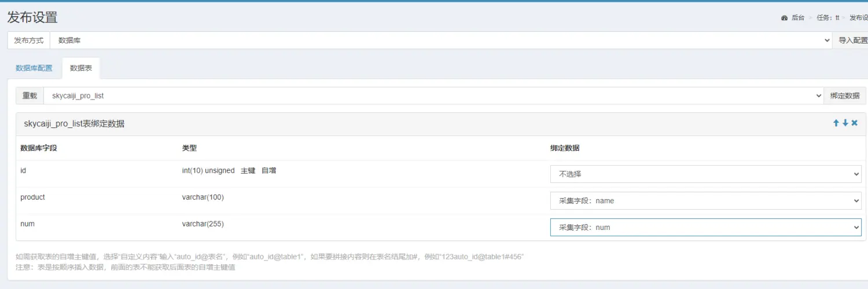Viewport: 868px width, 289px height.
Task: Open binding dropdown for id field
Action: (x=705, y=174)
